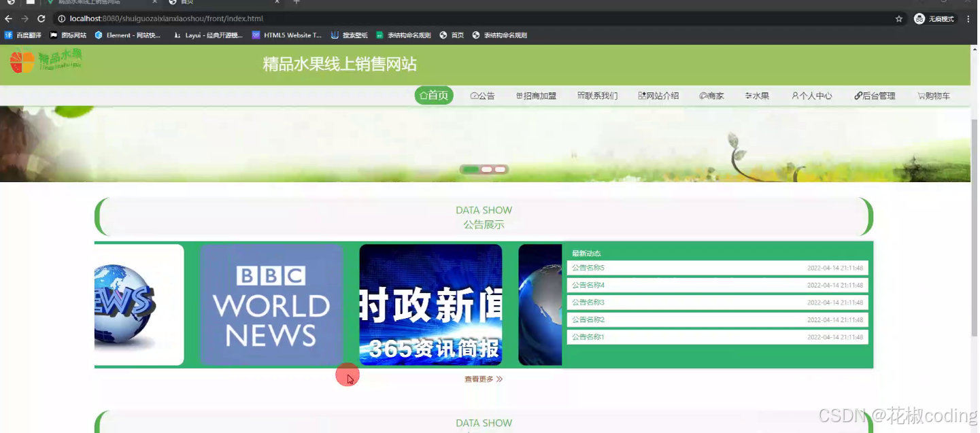Go back using browser back arrow

tap(8, 19)
